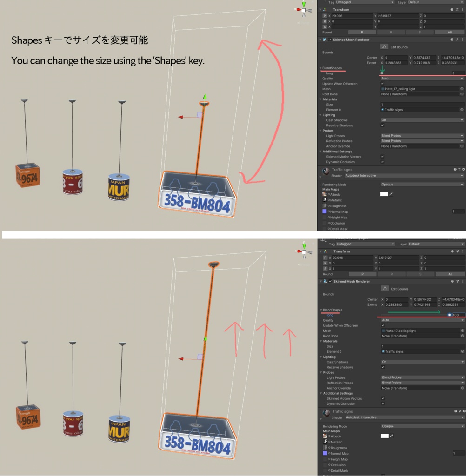Image resolution: width=466 pixels, height=476 pixels.
Task: Click the scene orientation gizmo in the upper scene view
Action: point(304,10)
